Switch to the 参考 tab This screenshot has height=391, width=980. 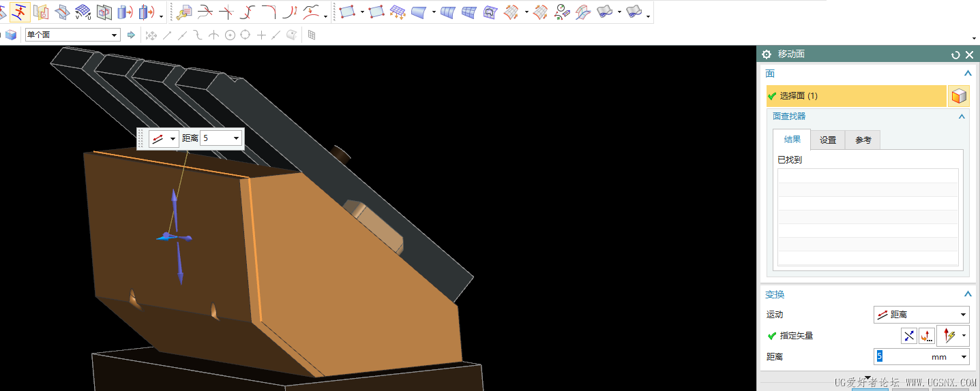coord(863,140)
